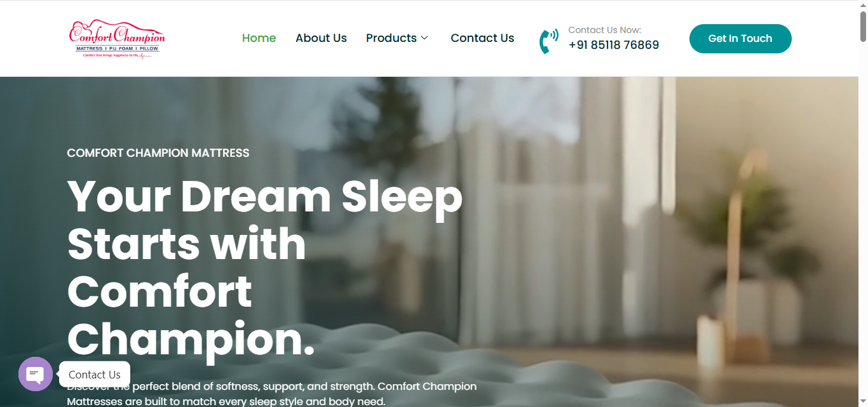Open the purple chat bubble widget
868x407 pixels.
[36, 374]
